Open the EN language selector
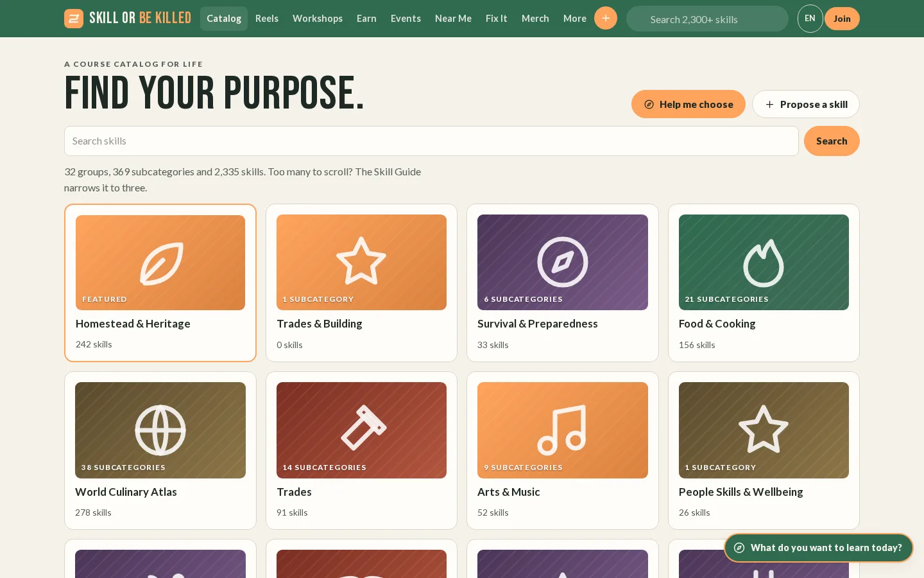924x578 pixels. click(810, 19)
